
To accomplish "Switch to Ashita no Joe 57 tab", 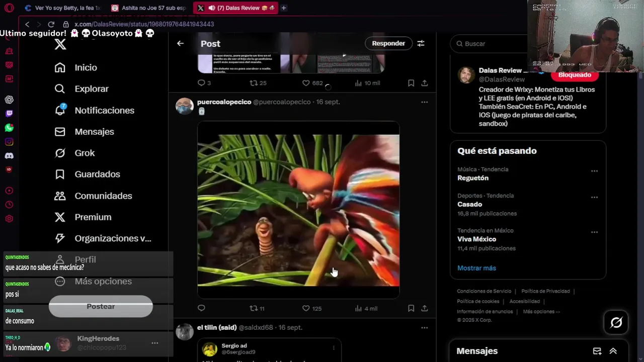I will 149,8.
